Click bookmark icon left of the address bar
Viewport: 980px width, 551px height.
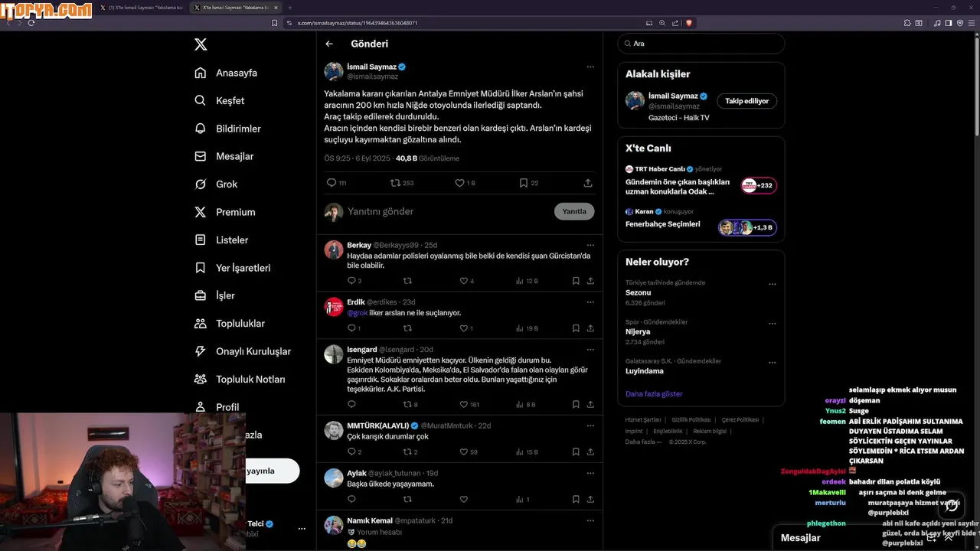coord(274,23)
